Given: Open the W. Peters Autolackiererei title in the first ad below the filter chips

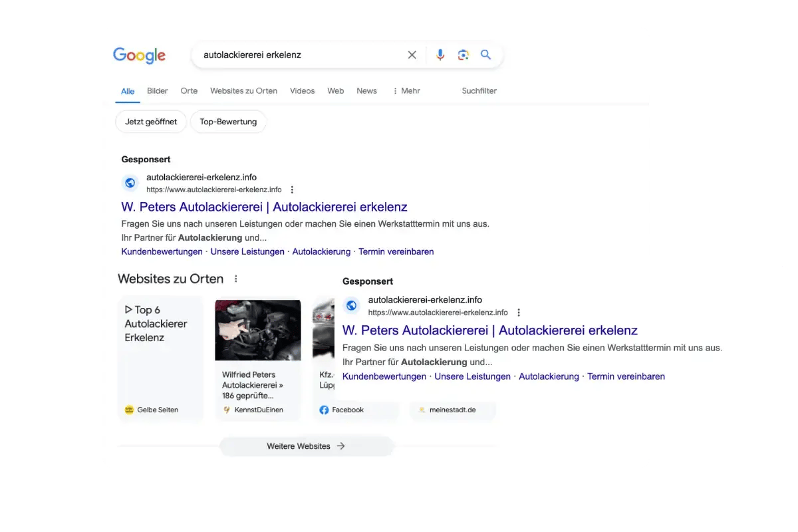Looking at the screenshot, I should 264,207.
